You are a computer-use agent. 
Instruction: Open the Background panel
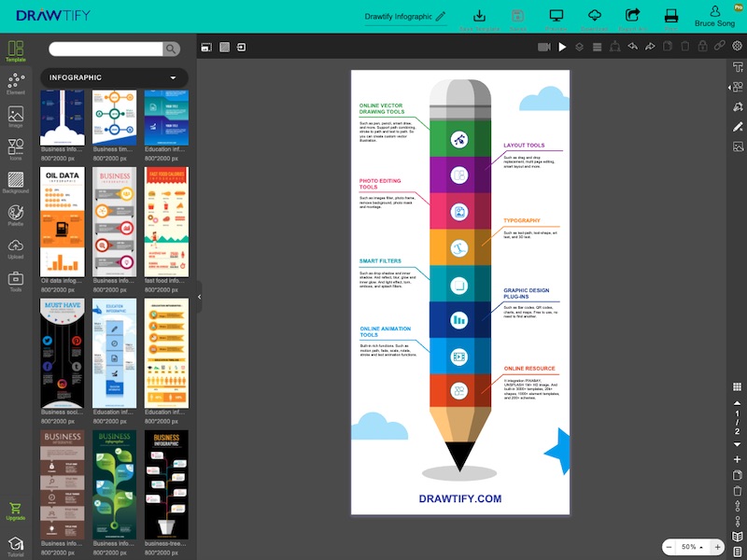click(15, 183)
